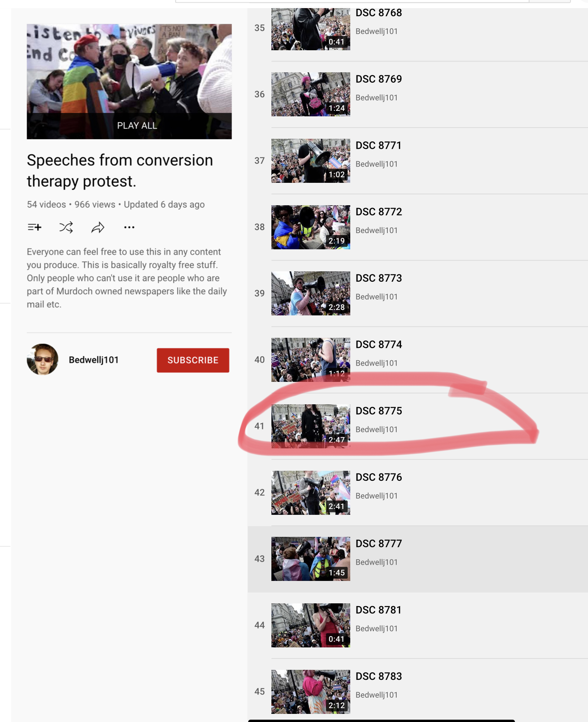The image size is (588, 722).
Task: Open Bedwellj101 channel under DSC 8775
Action: (x=377, y=429)
